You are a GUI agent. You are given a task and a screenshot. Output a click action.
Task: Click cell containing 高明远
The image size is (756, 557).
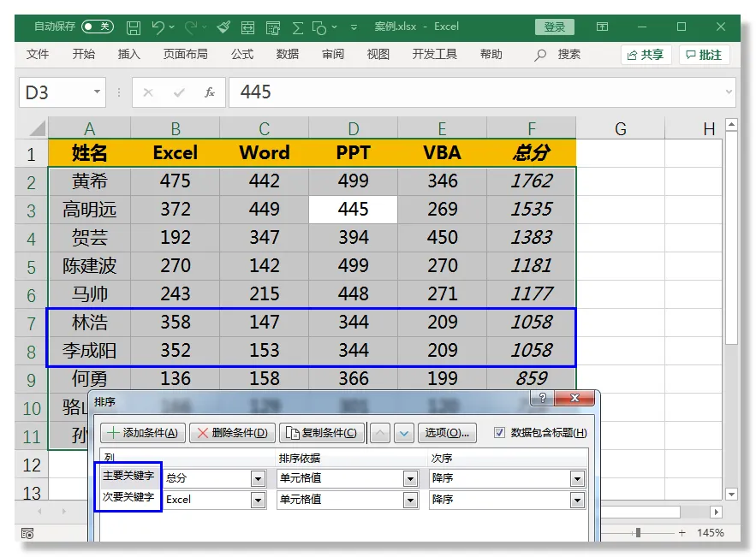[89, 210]
